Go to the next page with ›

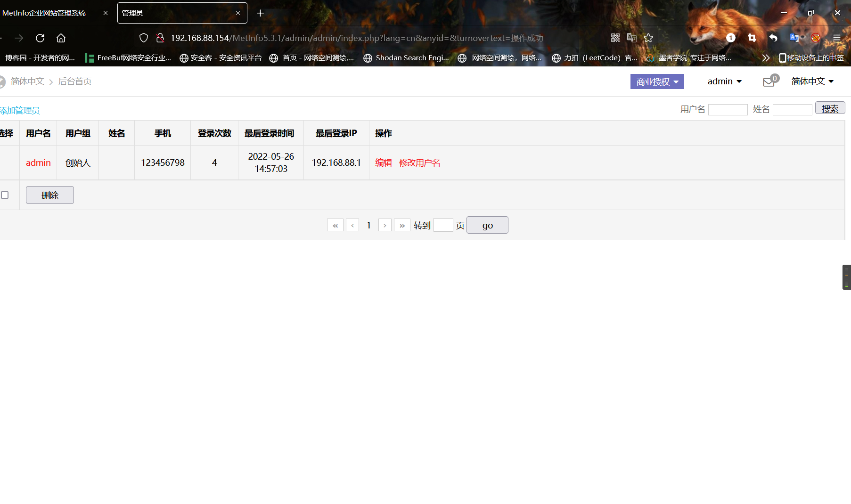[x=385, y=225]
